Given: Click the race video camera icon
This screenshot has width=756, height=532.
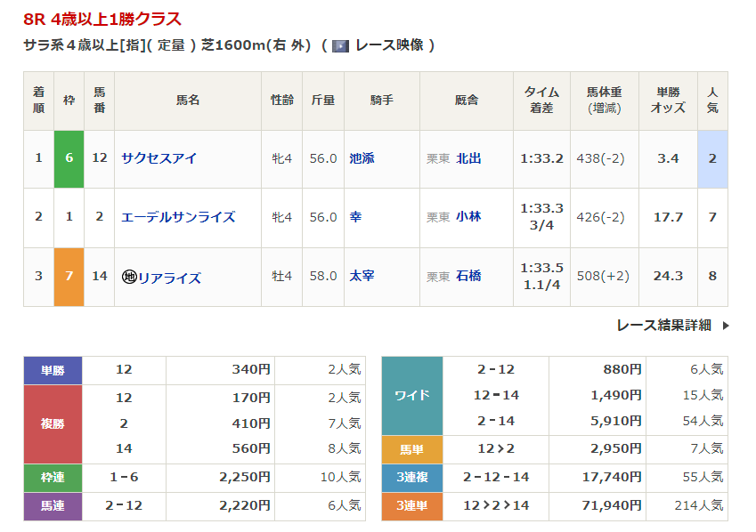Looking at the screenshot, I should point(340,45).
